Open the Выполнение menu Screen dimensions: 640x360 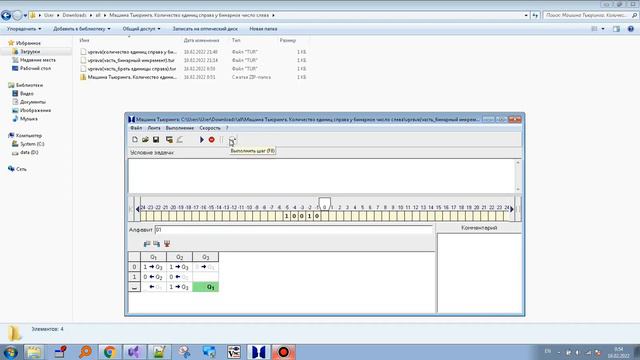point(180,128)
